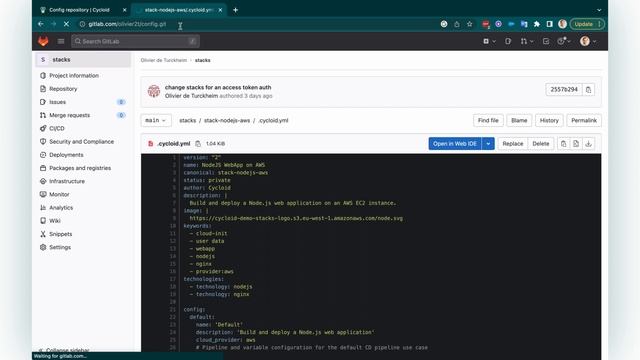This screenshot has width=640, height=360.
Task: Click the tab search chevron in browser
Action: pyautogui.click(x=599, y=10)
